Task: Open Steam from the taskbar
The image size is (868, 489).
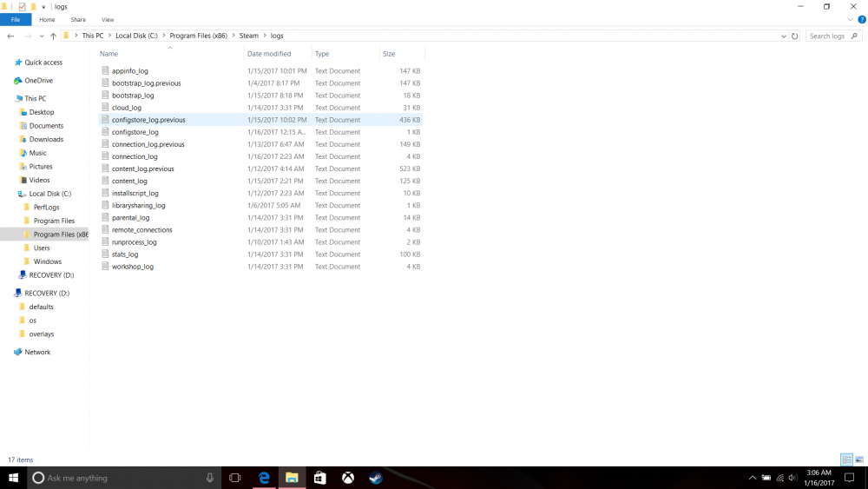Action: tap(376, 478)
